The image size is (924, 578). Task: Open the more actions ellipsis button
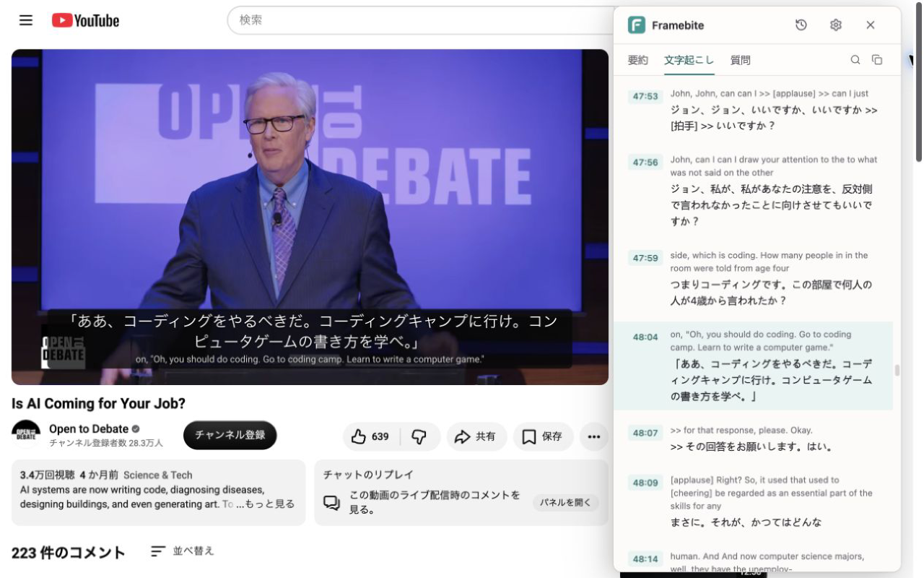pos(594,436)
